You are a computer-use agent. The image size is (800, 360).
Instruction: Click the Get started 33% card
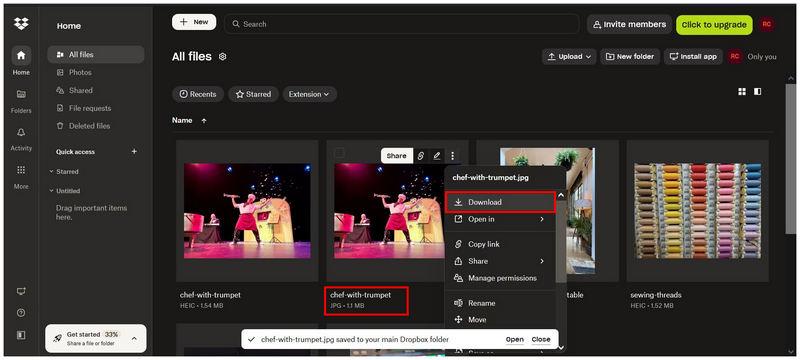tap(95, 339)
